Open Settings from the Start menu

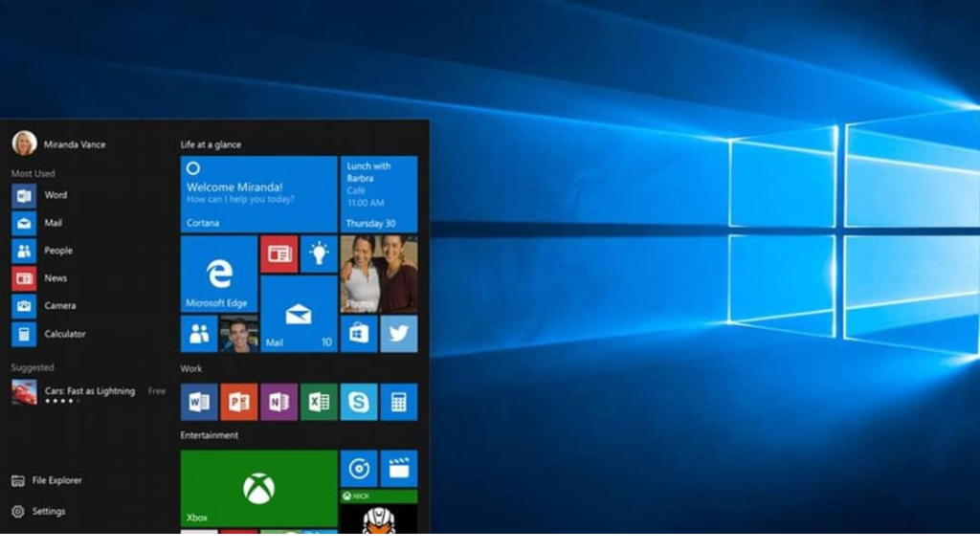click(38, 511)
